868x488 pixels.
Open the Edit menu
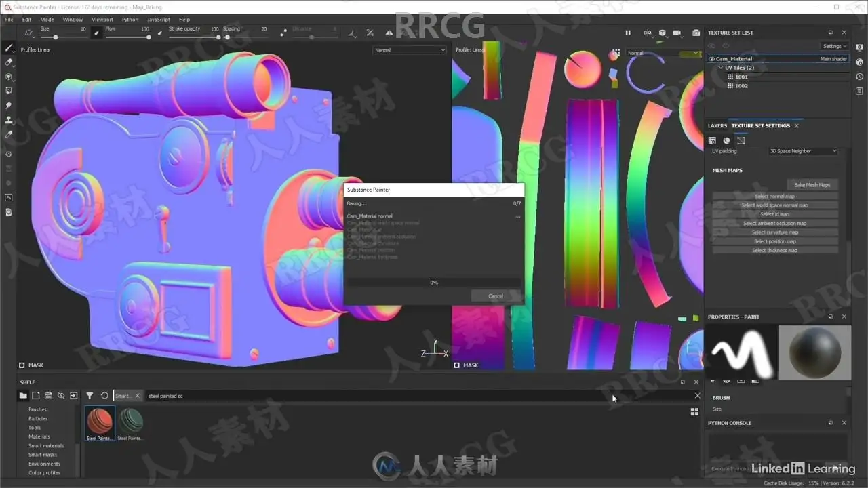[x=27, y=20]
